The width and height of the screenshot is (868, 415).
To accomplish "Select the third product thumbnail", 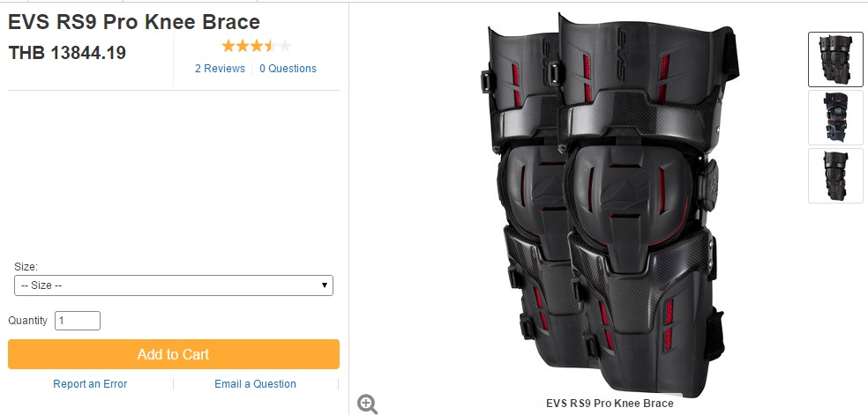I will point(835,175).
